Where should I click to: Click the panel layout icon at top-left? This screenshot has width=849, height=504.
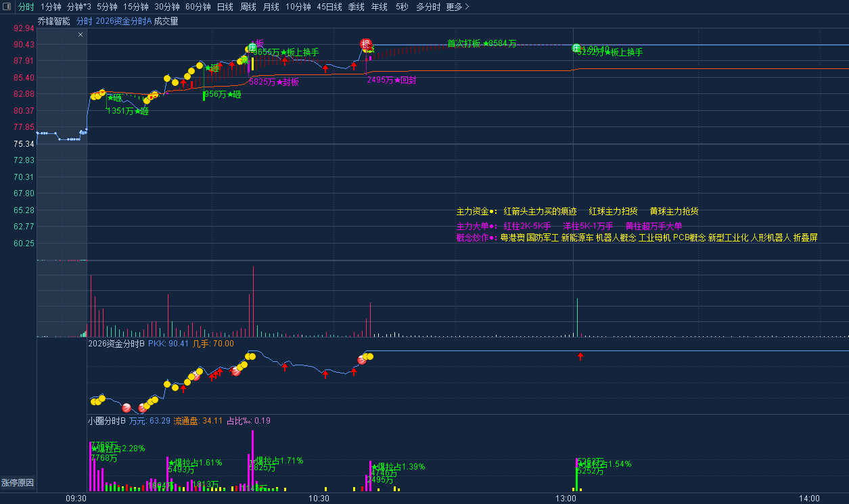click(7, 7)
